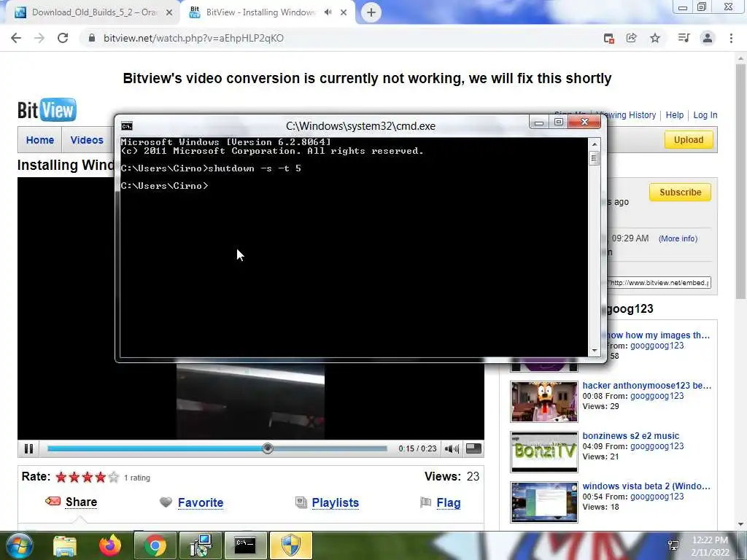The image size is (747, 560).
Task: Open the Videos tab on BitView
Action: click(87, 140)
